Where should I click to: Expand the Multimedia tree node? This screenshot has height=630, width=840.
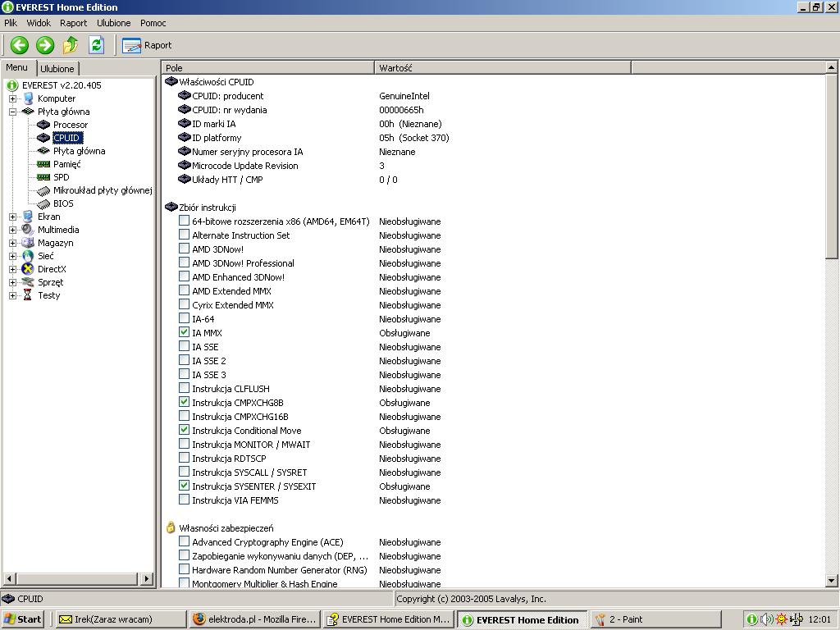pos(12,230)
